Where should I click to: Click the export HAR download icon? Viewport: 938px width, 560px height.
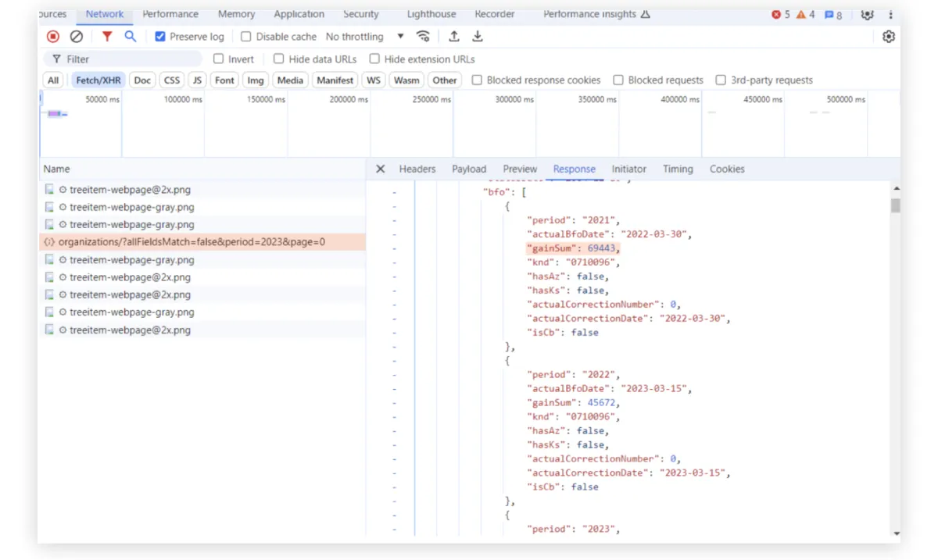point(478,37)
